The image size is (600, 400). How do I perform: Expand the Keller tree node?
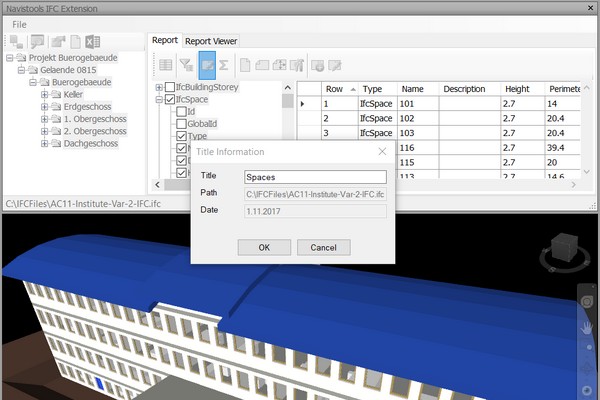44,95
